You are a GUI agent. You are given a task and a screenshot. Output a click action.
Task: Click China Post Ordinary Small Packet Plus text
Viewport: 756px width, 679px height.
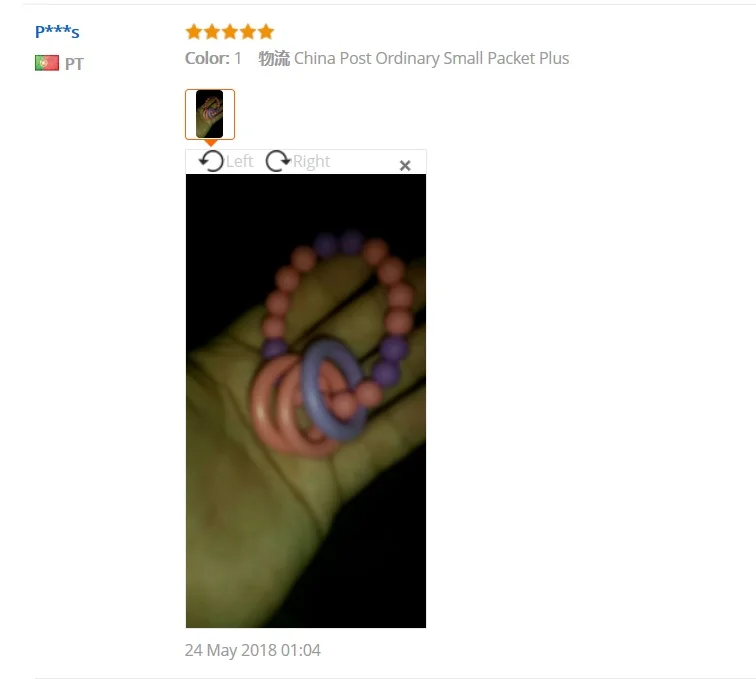coord(432,58)
